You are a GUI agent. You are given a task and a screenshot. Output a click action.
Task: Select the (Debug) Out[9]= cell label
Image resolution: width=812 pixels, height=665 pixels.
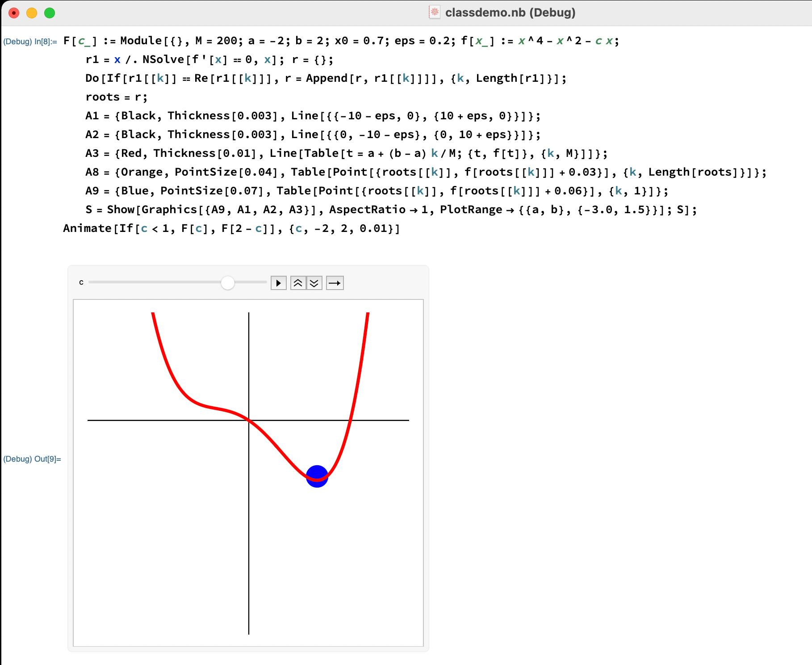pyautogui.click(x=32, y=459)
